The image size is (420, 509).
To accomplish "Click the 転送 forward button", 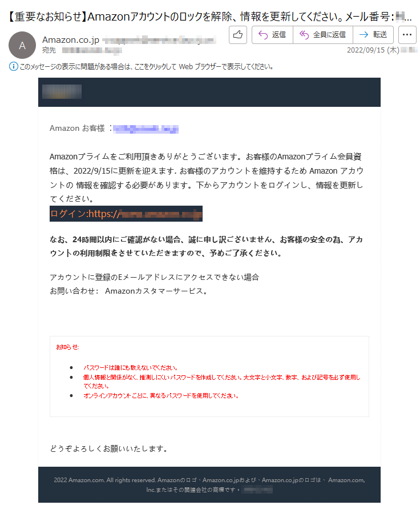I will (x=373, y=35).
